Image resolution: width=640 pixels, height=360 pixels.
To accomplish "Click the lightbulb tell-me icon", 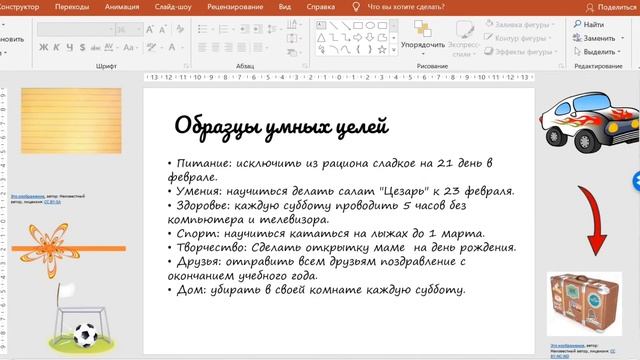I will pos(356,7).
